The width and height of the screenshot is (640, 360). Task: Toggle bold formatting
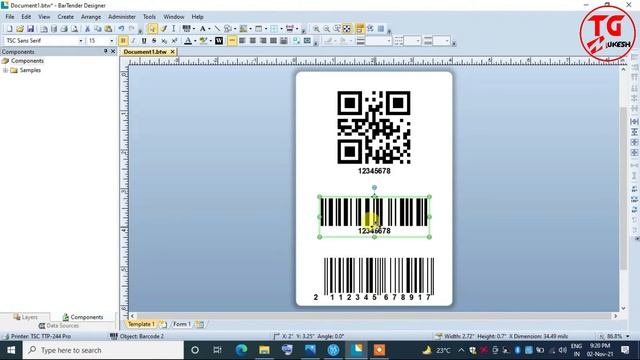click(x=123, y=41)
